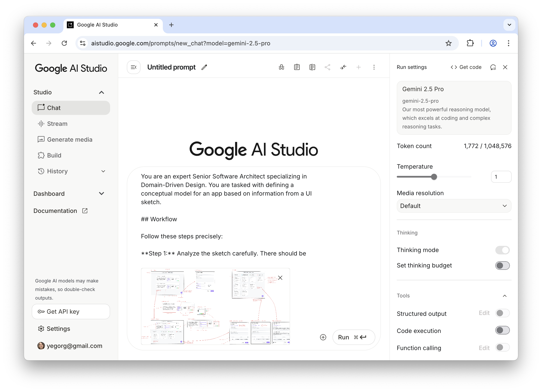Click the share prompt icon
Viewport: 542px width, 392px height.
pyautogui.click(x=328, y=67)
